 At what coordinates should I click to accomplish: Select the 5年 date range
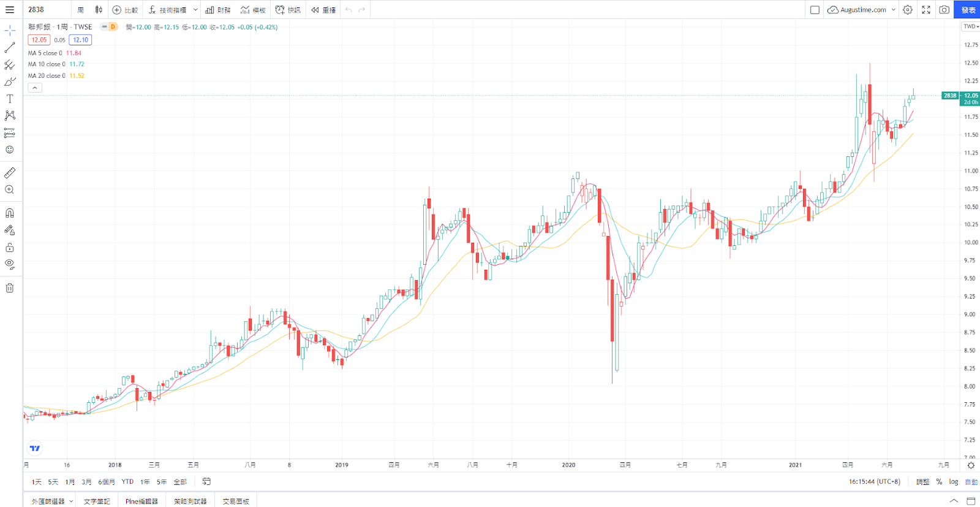[x=162, y=482]
